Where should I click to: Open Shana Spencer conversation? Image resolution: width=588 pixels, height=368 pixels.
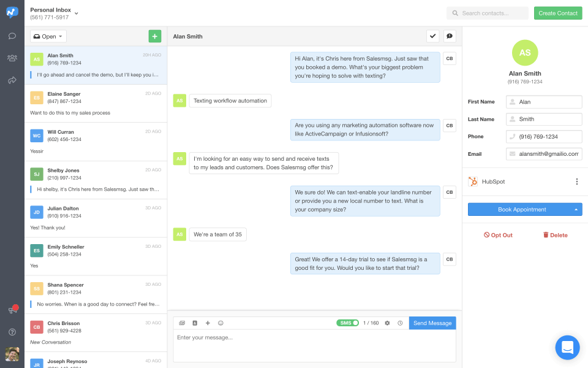(96, 295)
